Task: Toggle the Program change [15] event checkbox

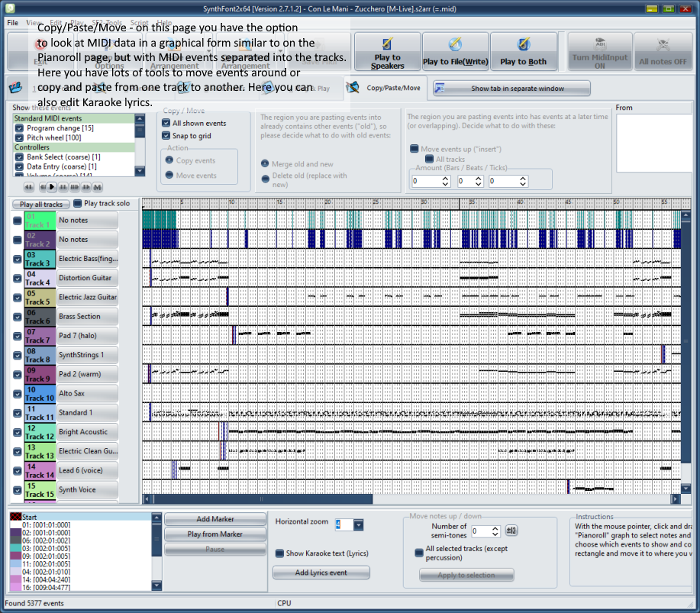Action: coord(19,128)
